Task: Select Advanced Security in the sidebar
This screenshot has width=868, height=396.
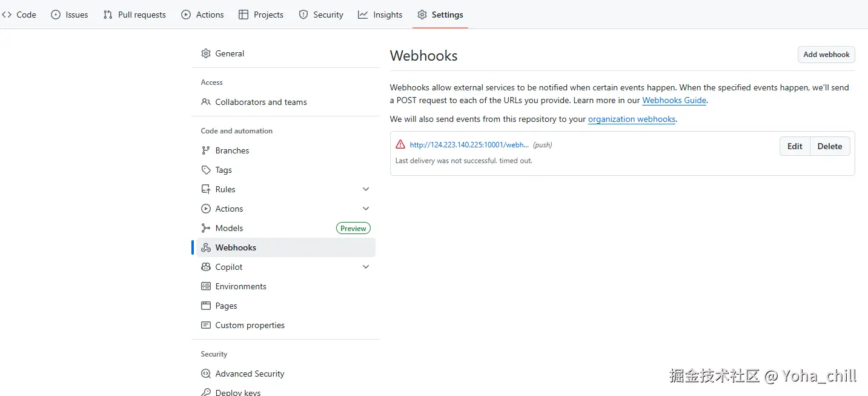Action: tap(250, 374)
